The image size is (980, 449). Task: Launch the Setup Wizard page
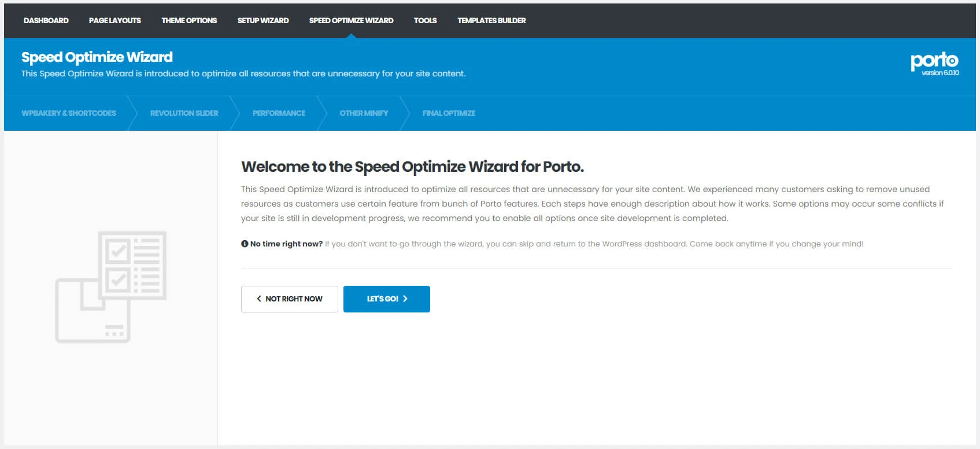262,20
